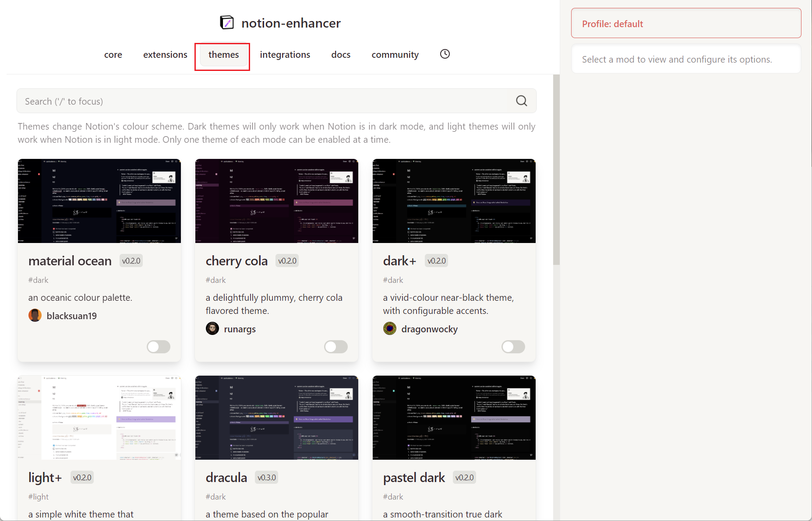This screenshot has height=521, width=812.
Task: Open the integrations tab
Action: (x=285, y=55)
